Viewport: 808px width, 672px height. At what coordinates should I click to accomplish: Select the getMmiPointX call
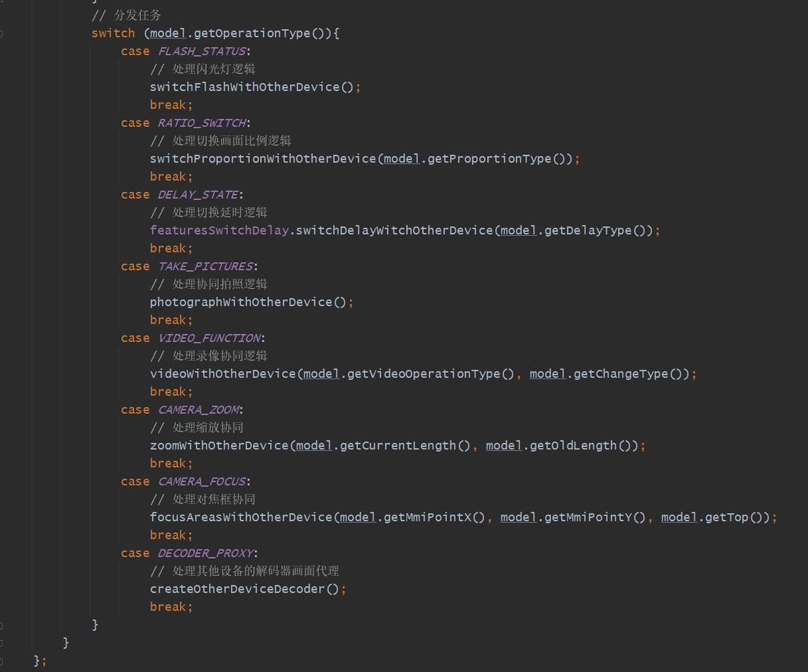(427, 517)
